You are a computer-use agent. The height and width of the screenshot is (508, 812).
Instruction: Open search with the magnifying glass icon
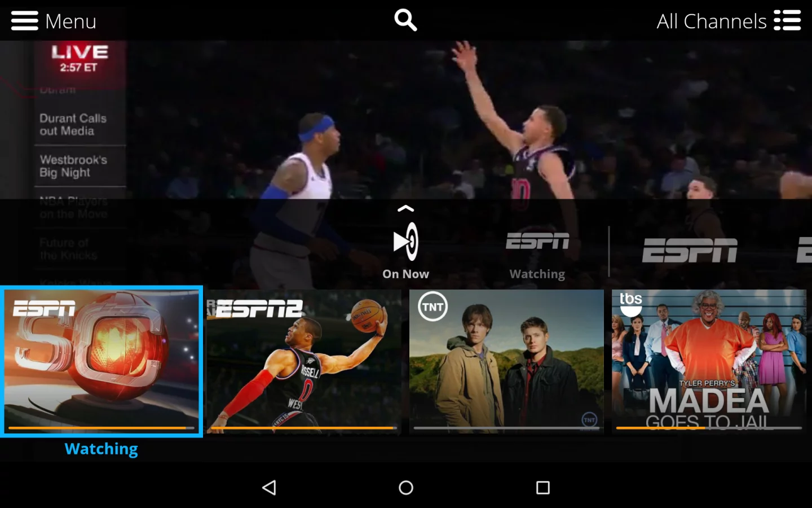pos(405,20)
